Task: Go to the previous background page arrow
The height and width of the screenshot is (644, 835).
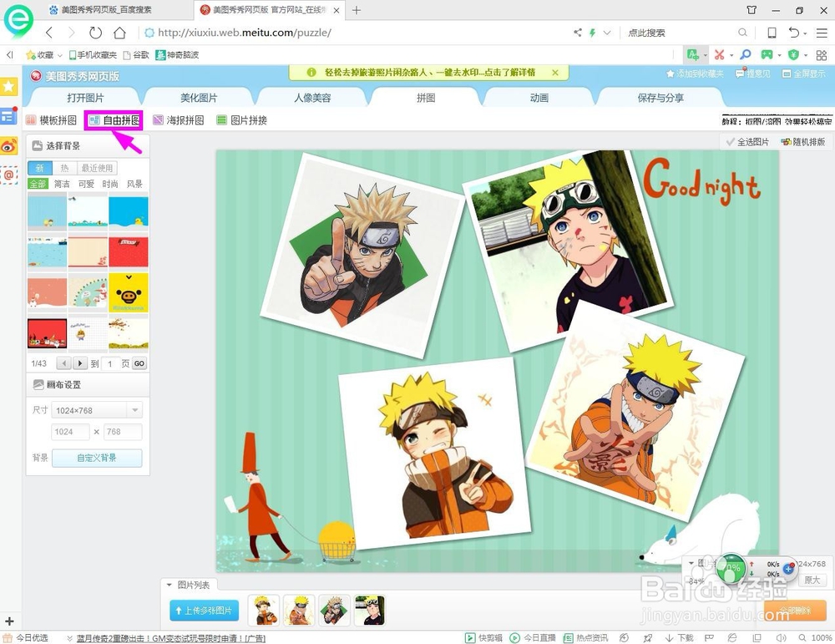Action: pos(64,363)
